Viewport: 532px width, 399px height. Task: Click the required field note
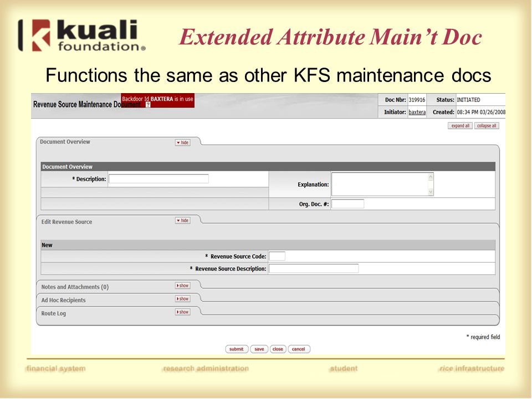click(483, 337)
